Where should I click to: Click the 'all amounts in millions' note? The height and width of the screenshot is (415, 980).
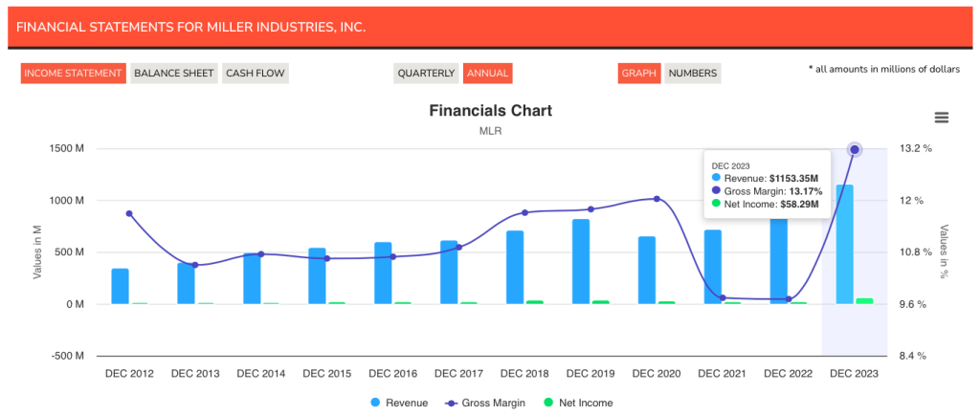pyautogui.click(x=883, y=69)
